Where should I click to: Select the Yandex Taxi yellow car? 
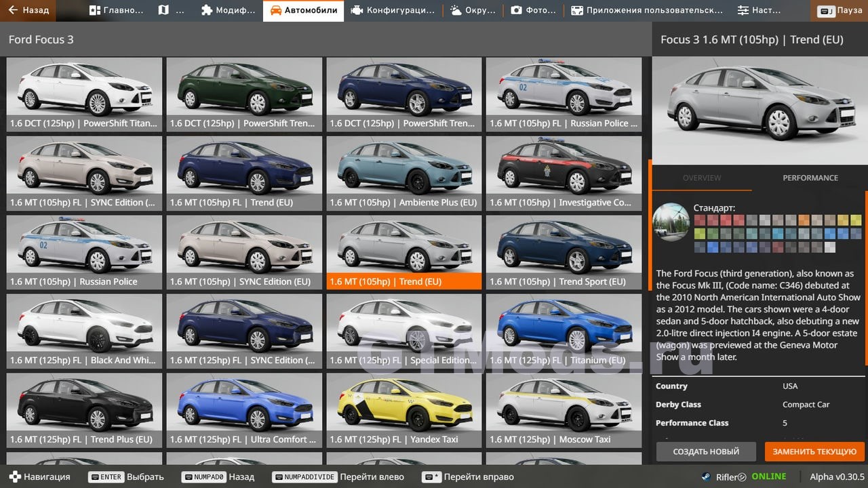pyautogui.click(x=404, y=410)
